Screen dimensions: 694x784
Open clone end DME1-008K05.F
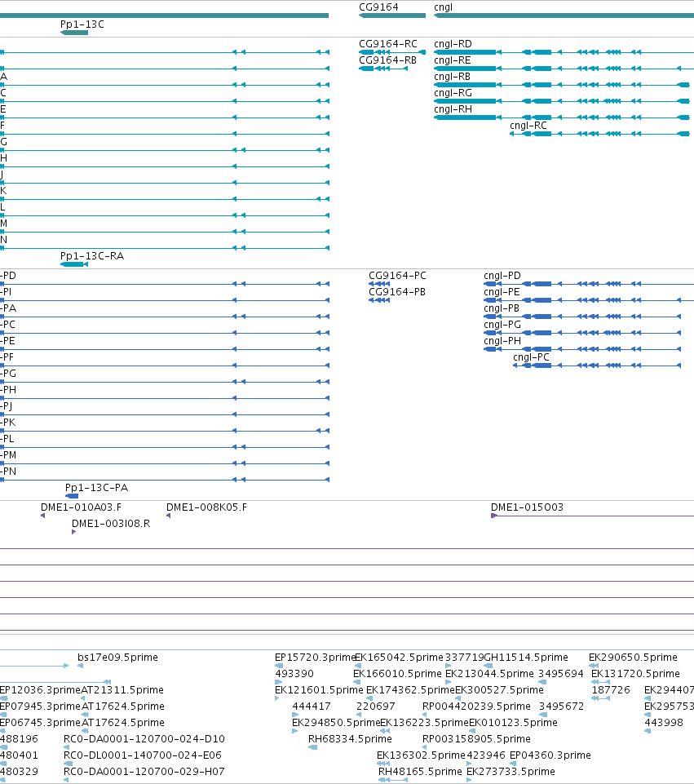[x=206, y=507]
